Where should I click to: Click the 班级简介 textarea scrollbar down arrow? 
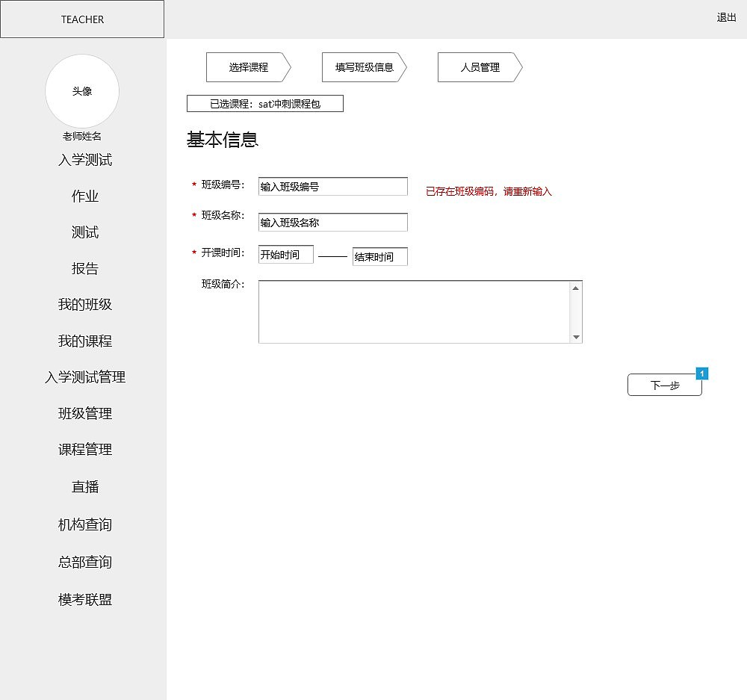(576, 338)
